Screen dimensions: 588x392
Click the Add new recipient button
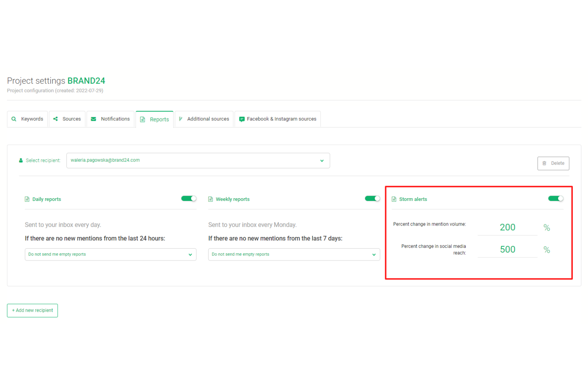[x=32, y=310]
